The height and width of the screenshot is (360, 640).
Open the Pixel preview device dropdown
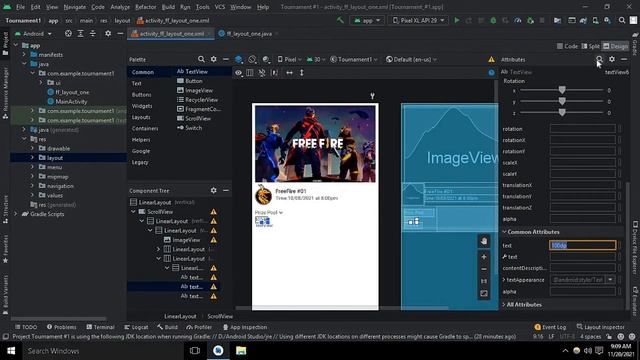tap(289, 60)
